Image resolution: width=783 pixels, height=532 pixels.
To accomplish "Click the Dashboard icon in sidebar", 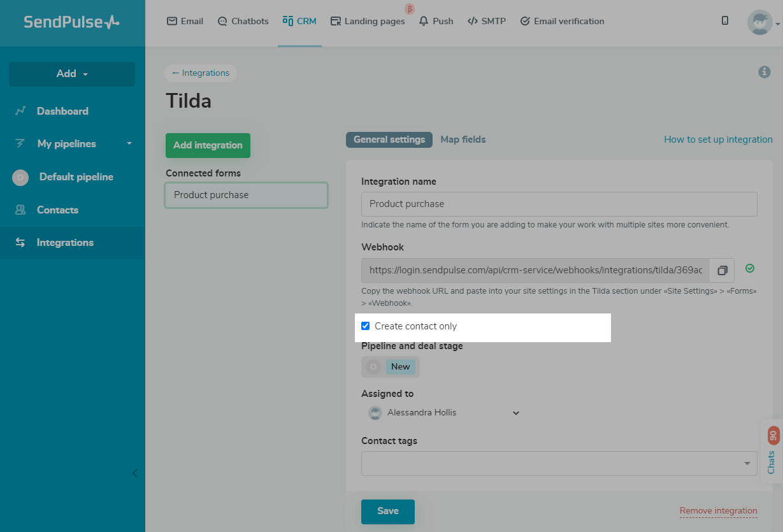I will (x=20, y=111).
